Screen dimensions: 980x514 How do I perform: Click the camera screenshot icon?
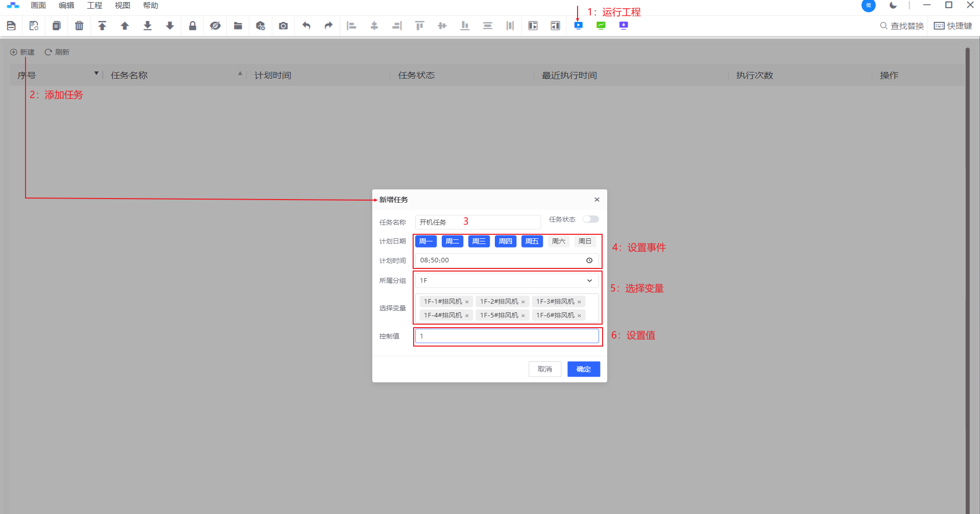pos(283,26)
